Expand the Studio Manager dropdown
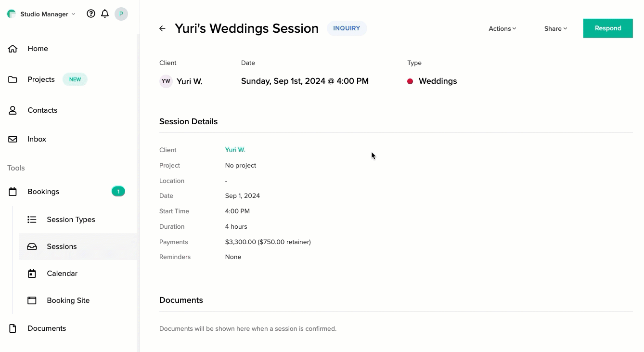This screenshot has width=644, height=352. [x=47, y=14]
